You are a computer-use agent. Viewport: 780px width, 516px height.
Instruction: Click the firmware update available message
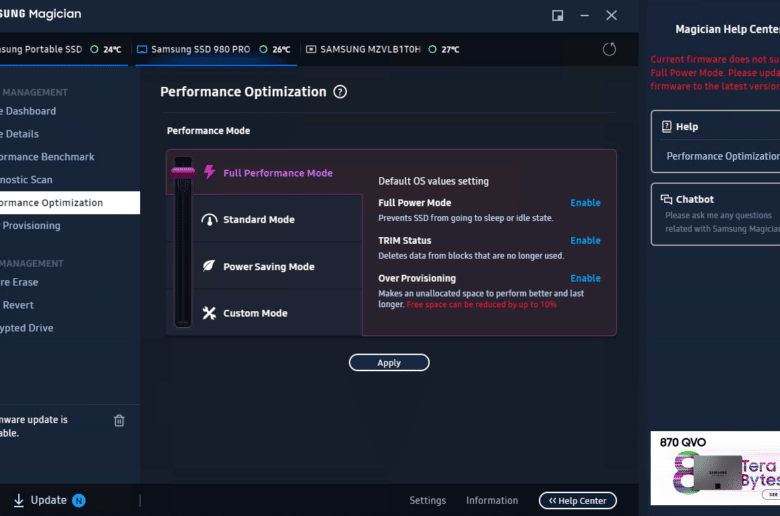[34, 426]
